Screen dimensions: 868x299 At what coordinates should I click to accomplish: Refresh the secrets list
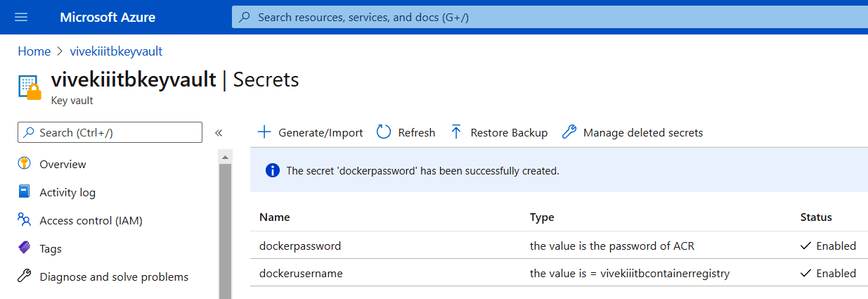click(406, 132)
